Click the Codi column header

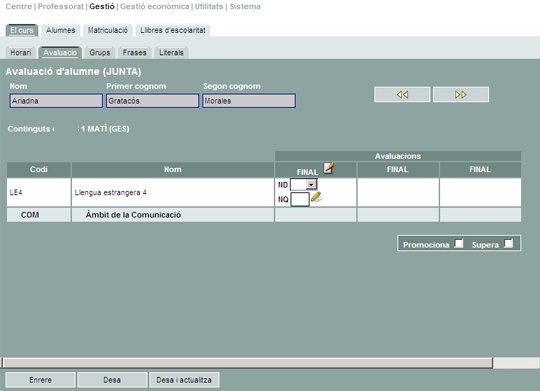pyautogui.click(x=39, y=169)
